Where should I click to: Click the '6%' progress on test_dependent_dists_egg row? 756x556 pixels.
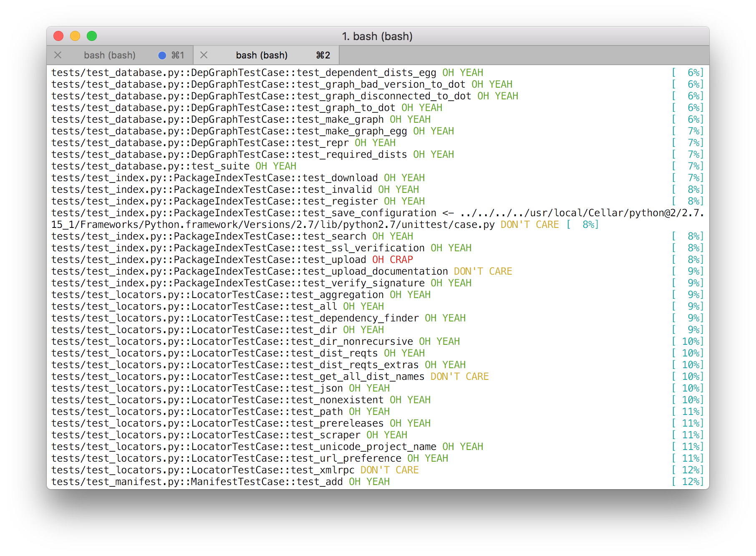point(688,73)
